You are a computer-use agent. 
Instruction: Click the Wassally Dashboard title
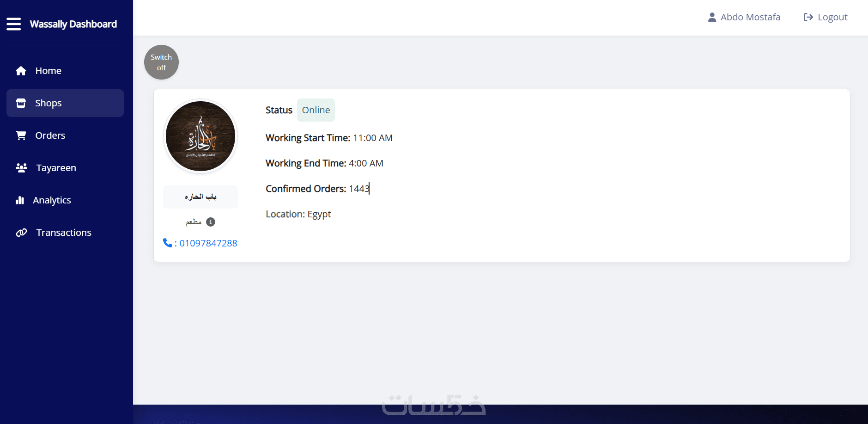coord(73,24)
